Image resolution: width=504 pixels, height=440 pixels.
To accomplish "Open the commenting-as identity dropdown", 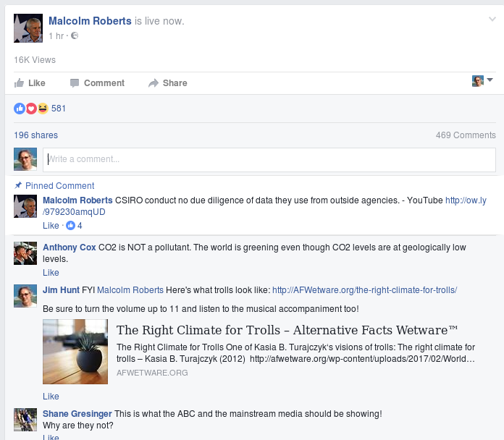I will (482, 80).
